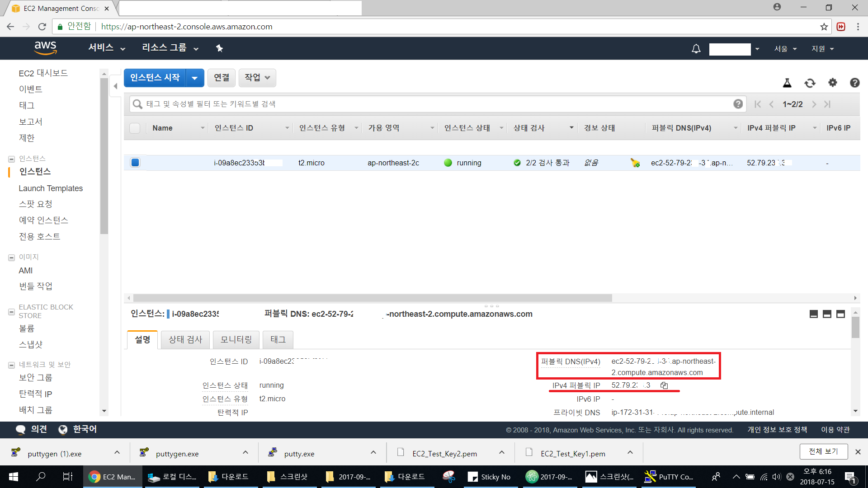
Task: Open the instance launch dropdown arrow
Action: click(195, 78)
